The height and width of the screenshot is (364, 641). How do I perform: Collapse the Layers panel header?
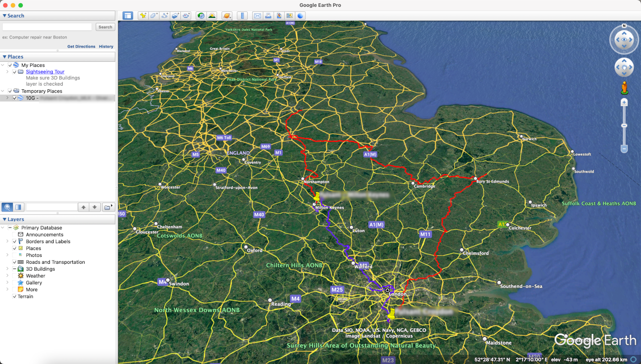(5, 219)
